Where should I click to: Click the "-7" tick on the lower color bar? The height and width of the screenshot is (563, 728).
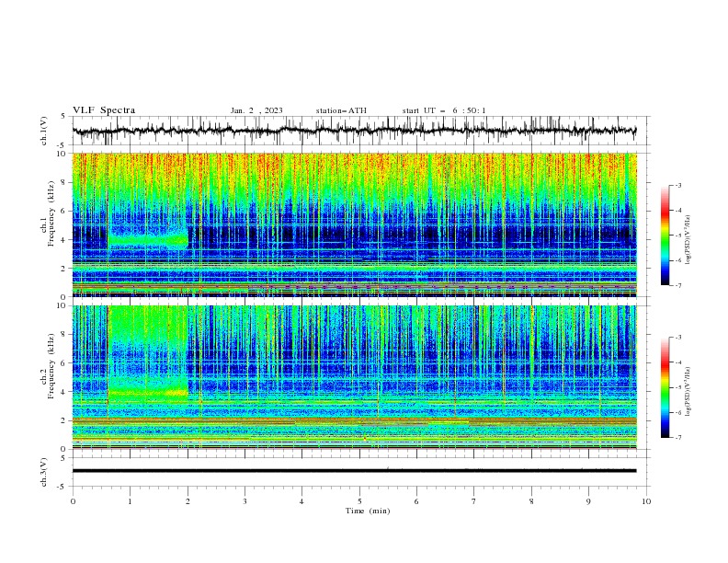click(x=677, y=438)
